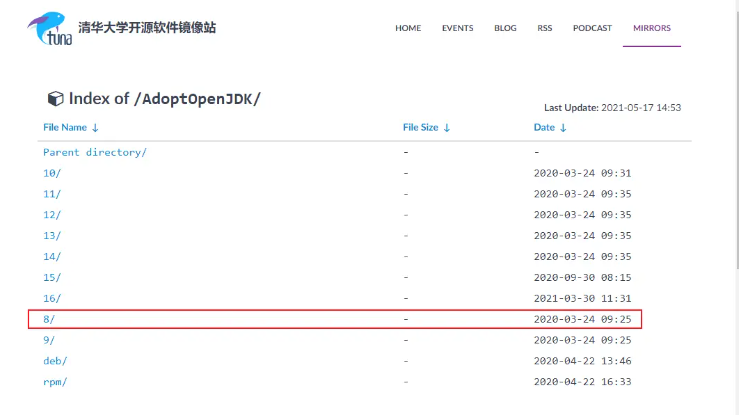The image size is (739, 415).
Task: Sort by File Size arrow
Action: pyautogui.click(x=447, y=128)
